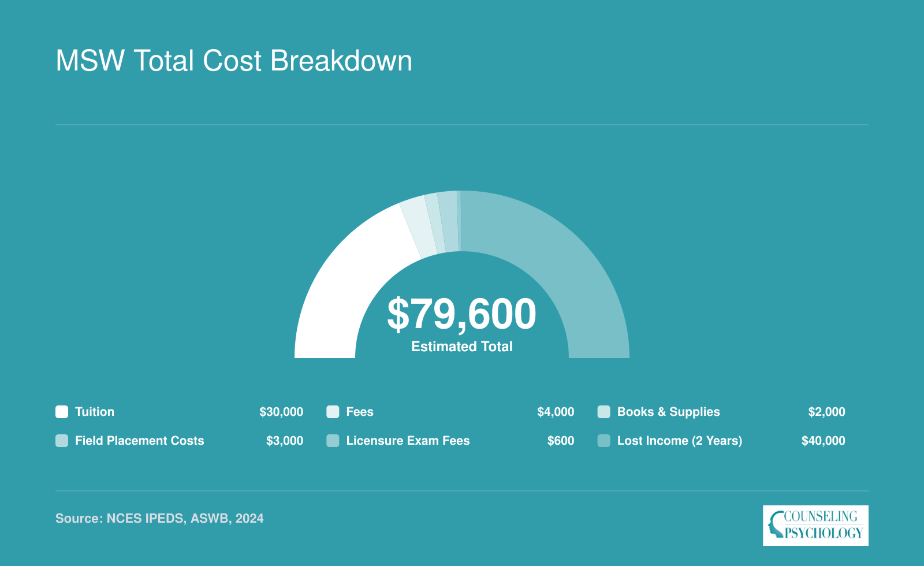The height and width of the screenshot is (566, 924).
Task: Click the $2,000 books value
Action: 827,412
